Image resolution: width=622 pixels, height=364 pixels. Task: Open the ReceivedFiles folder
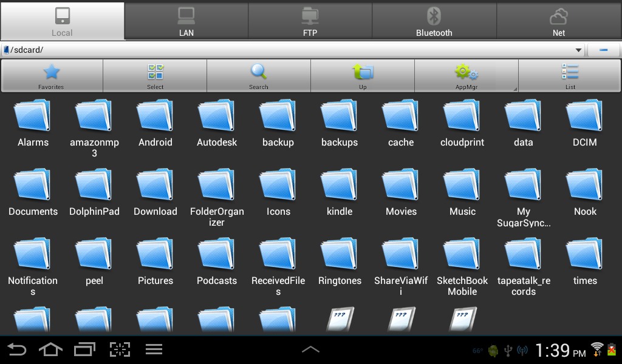tap(278, 266)
